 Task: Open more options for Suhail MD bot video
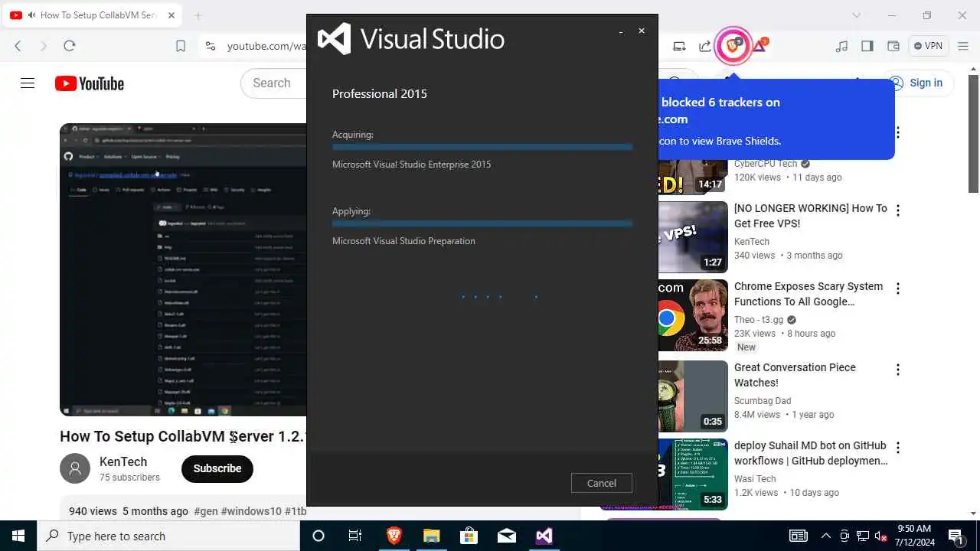(x=897, y=448)
